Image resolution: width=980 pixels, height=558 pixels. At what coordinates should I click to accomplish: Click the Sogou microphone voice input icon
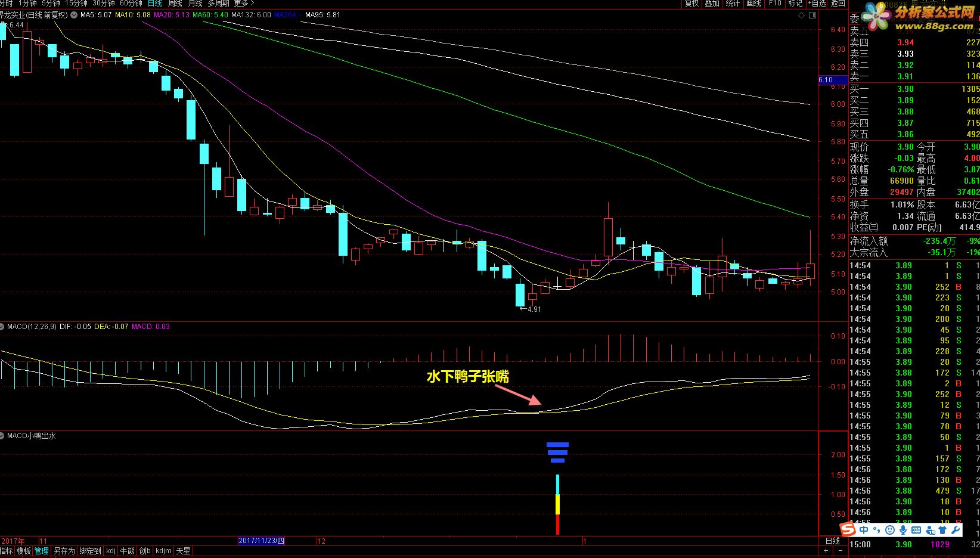pyautogui.click(x=903, y=529)
